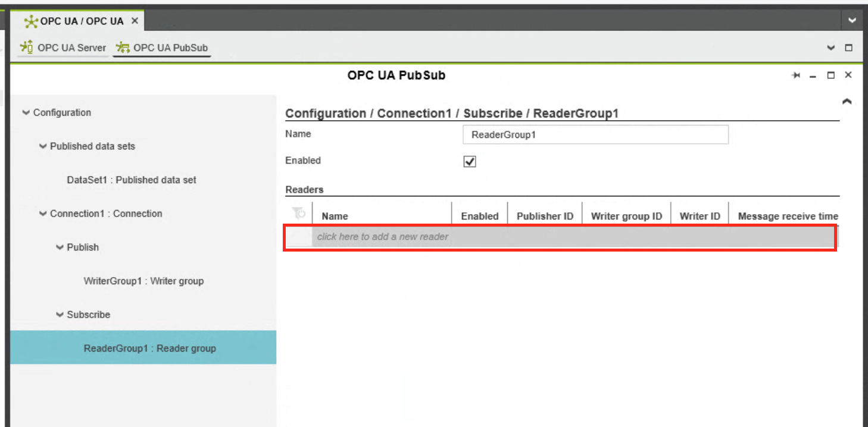Screen dimensions: 868x427
Task: Open the document tab list dropdown arrow
Action: pyautogui.click(x=852, y=20)
